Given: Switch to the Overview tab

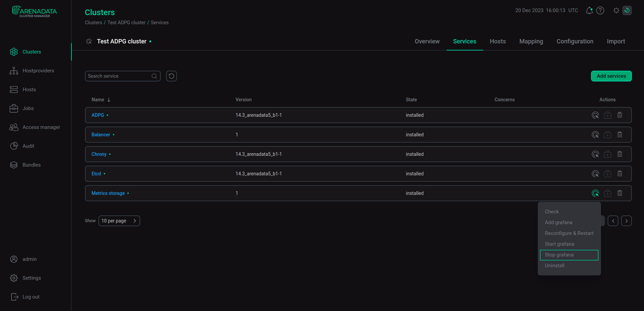Looking at the screenshot, I should point(427,41).
